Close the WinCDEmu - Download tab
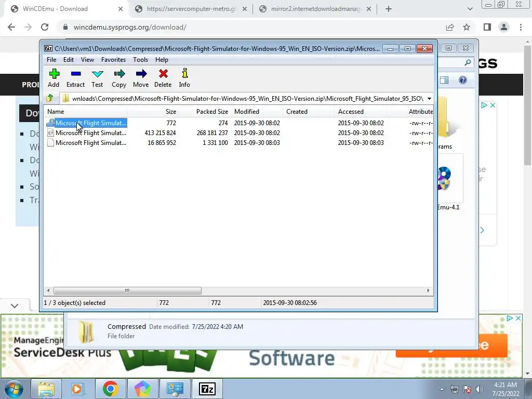Image resolution: width=532 pixels, height=399 pixels. point(121,9)
